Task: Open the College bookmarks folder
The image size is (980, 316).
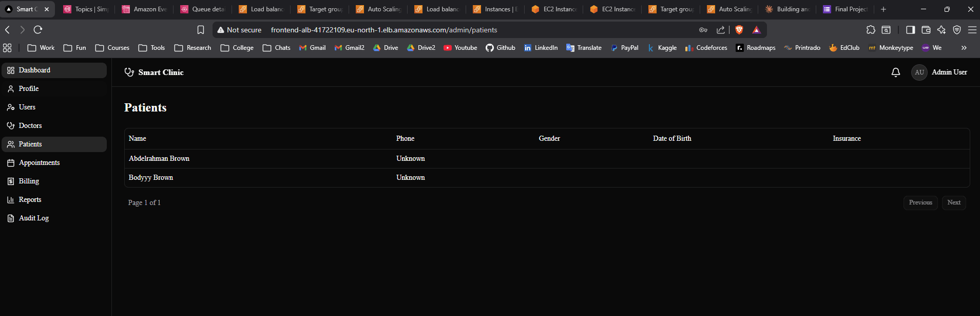Action: tap(237, 48)
